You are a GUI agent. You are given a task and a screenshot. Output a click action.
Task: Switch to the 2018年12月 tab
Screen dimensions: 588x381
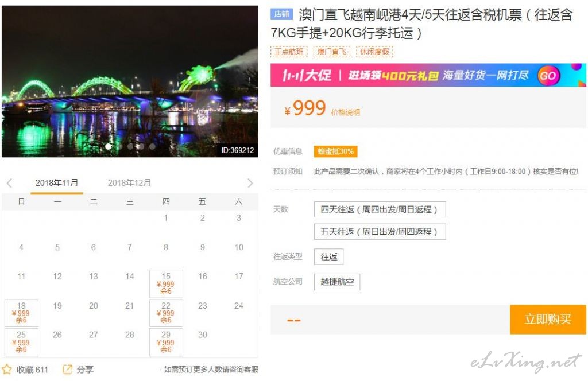click(x=129, y=183)
